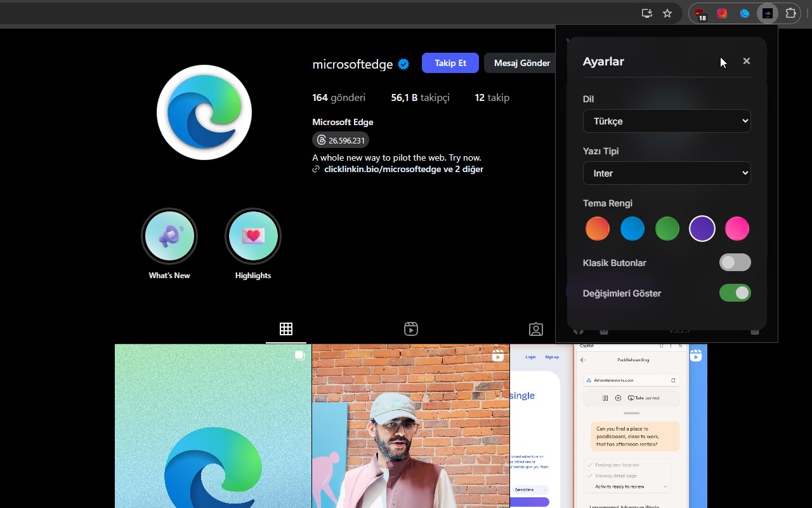The image size is (812, 508).
Task: Enable the Klasik Butonlar toggle
Action: pos(735,262)
